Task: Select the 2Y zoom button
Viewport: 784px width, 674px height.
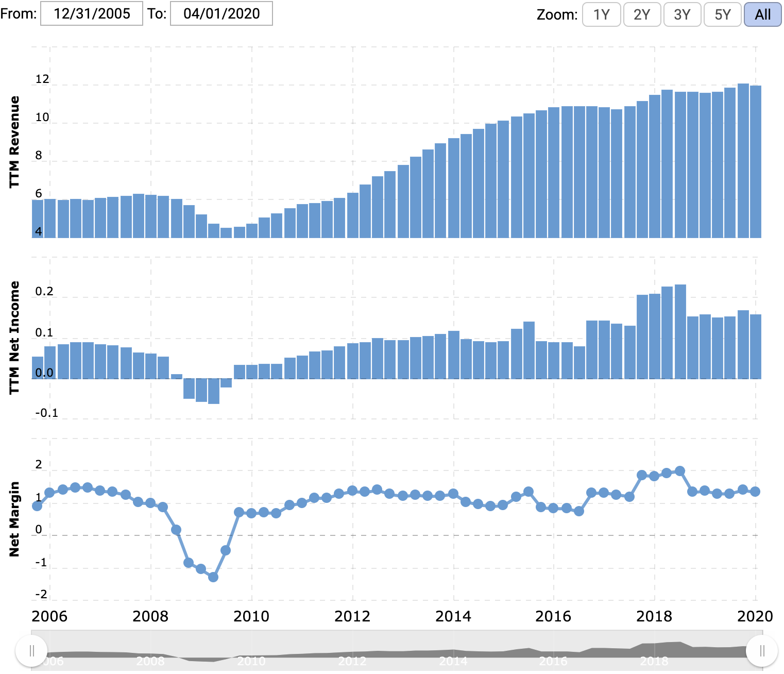Action: click(642, 14)
